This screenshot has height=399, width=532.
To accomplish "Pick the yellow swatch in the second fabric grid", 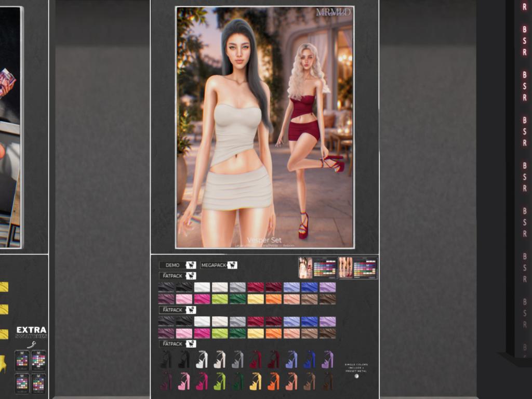I will click(256, 333).
